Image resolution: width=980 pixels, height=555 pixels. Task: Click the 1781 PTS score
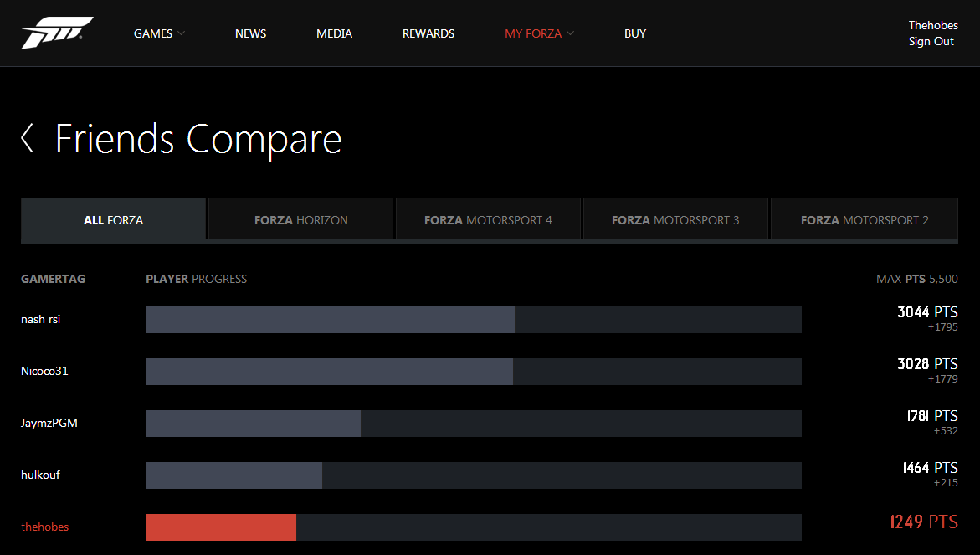pyautogui.click(x=931, y=416)
